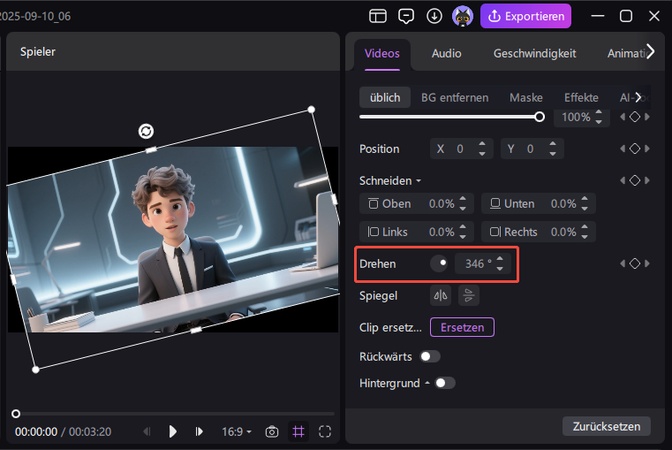Viewport: 672px width, 450px height.
Task: Click the 346° rotation value field
Action: pyautogui.click(x=483, y=264)
